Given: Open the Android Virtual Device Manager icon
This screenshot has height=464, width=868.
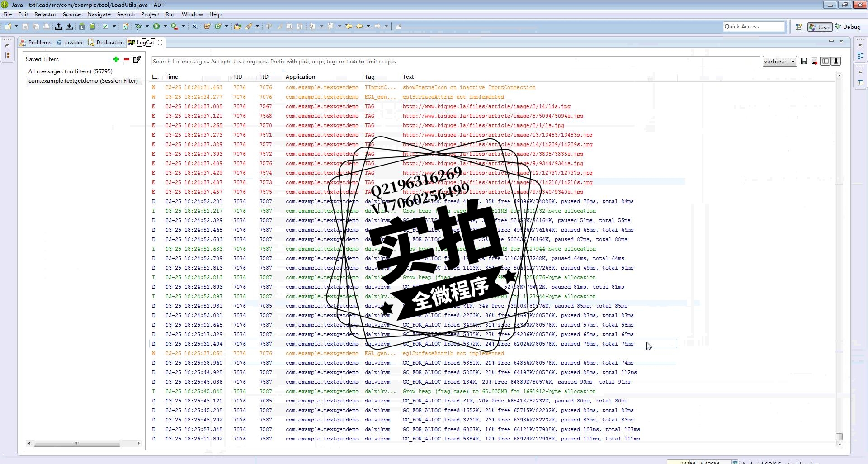Looking at the screenshot, I should (92, 27).
